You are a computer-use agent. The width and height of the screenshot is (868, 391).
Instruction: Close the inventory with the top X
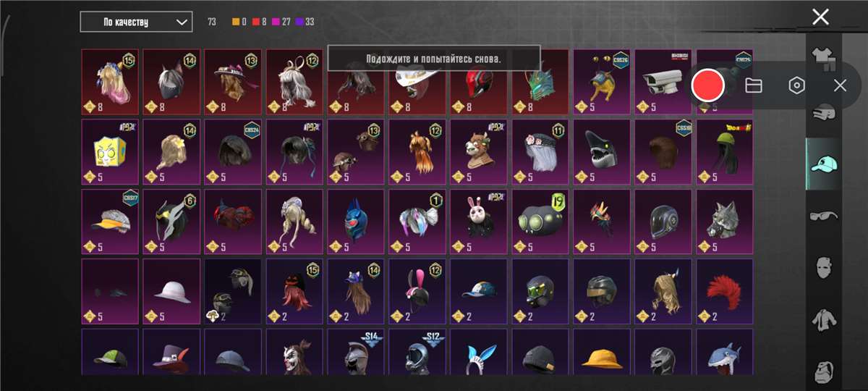tap(820, 17)
